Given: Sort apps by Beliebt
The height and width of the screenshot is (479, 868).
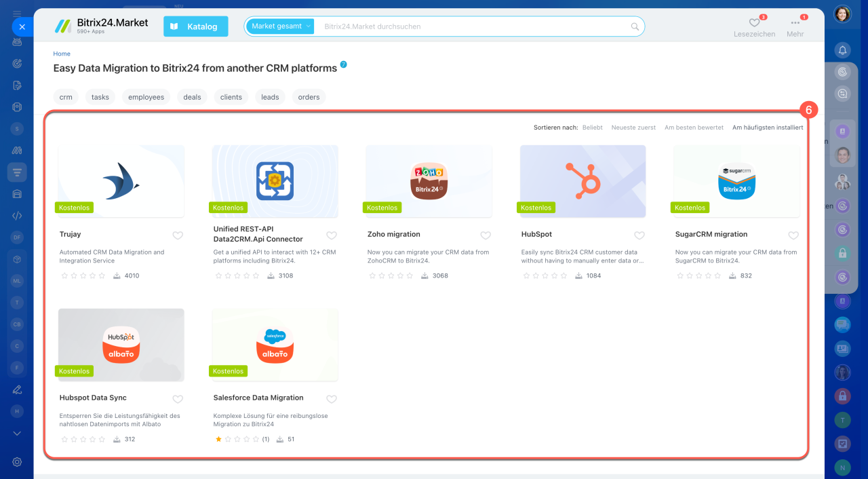Looking at the screenshot, I should click(592, 128).
